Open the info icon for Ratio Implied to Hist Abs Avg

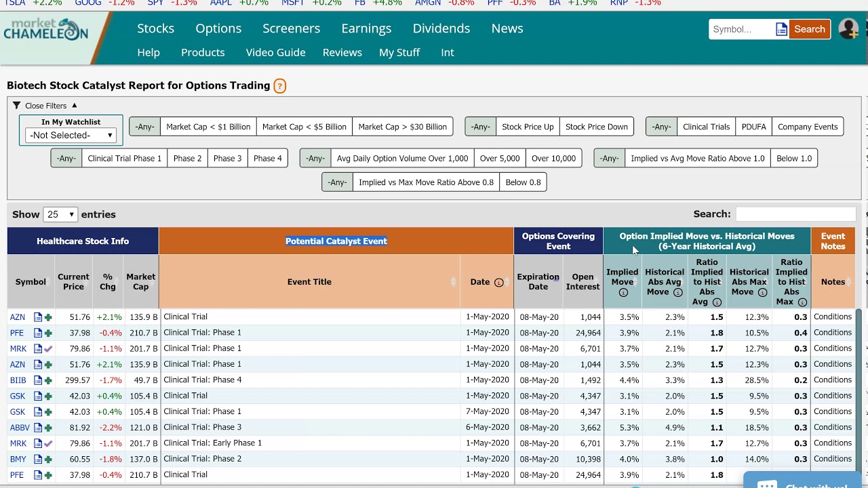click(717, 302)
